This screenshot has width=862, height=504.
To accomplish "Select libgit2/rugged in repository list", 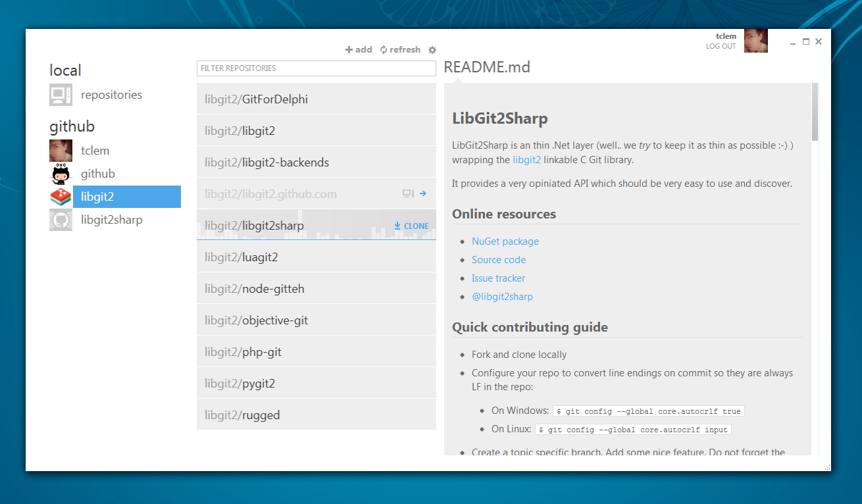I will pyautogui.click(x=316, y=415).
